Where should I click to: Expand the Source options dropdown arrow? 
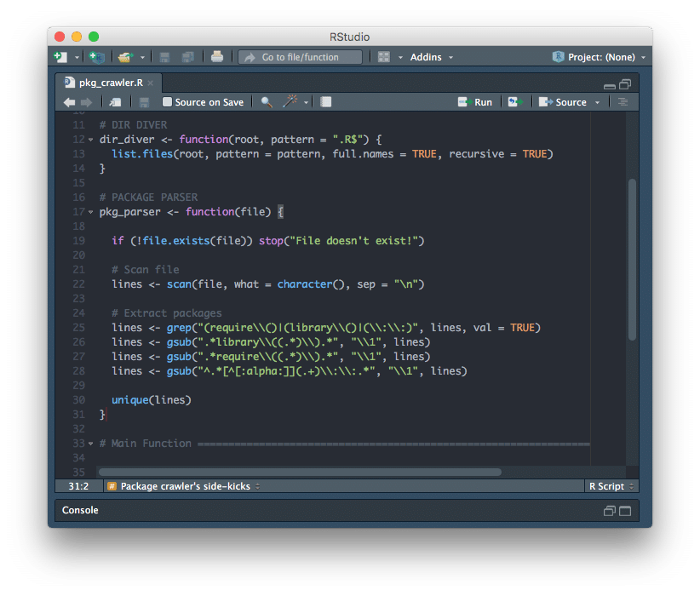pos(597,103)
